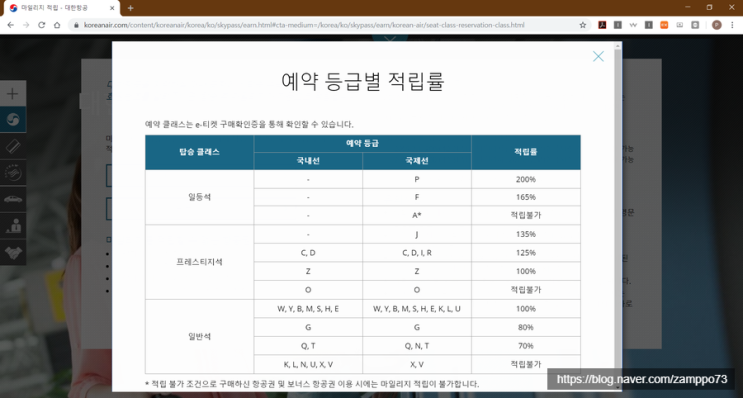Click the K, L, N, U, X, V cell
Image resolution: width=743 pixels, height=398 pixels.
point(308,364)
